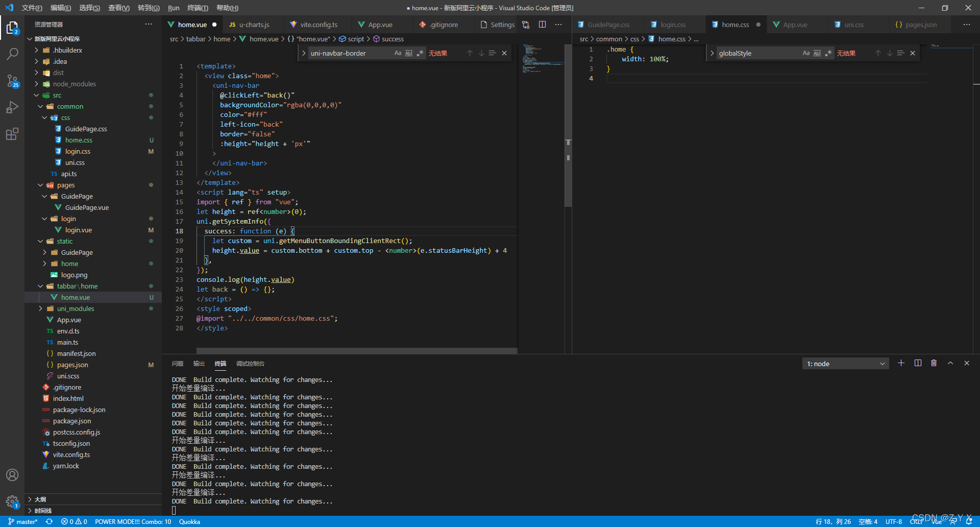Switch to the 调试控制台 debug console tab
The image size is (980, 527).
[x=250, y=364]
